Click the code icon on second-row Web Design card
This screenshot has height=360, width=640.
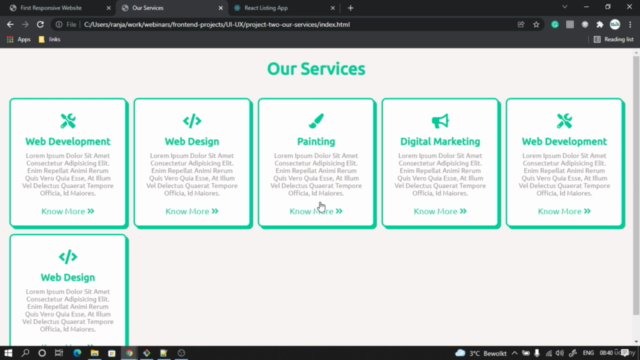68,257
